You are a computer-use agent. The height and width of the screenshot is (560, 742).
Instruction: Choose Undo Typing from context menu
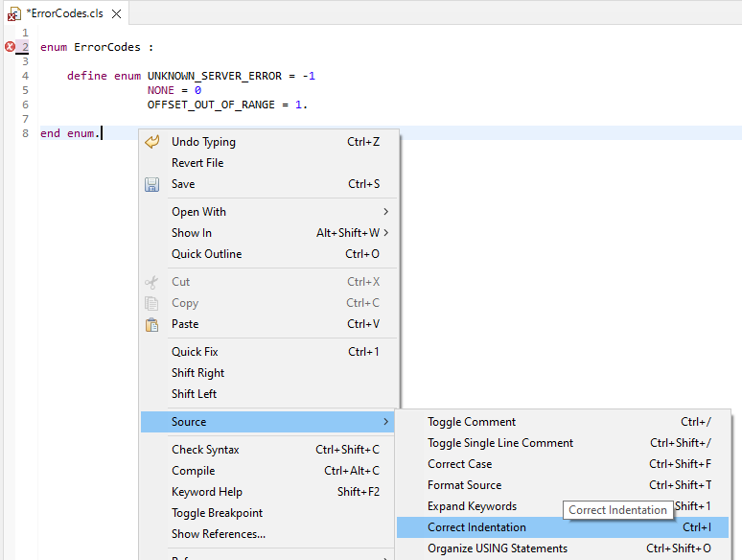[x=269, y=142]
